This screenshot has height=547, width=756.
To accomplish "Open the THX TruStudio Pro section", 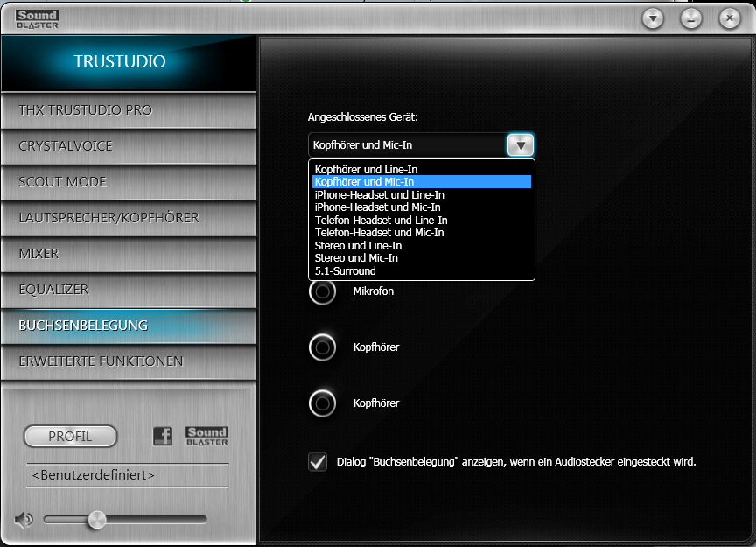I will [x=129, y=110].
